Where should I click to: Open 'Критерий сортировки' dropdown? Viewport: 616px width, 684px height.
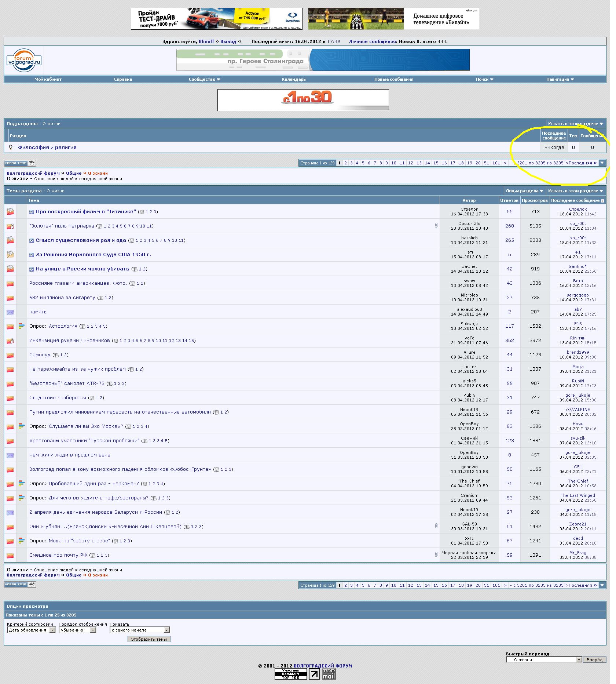(31, 630)
